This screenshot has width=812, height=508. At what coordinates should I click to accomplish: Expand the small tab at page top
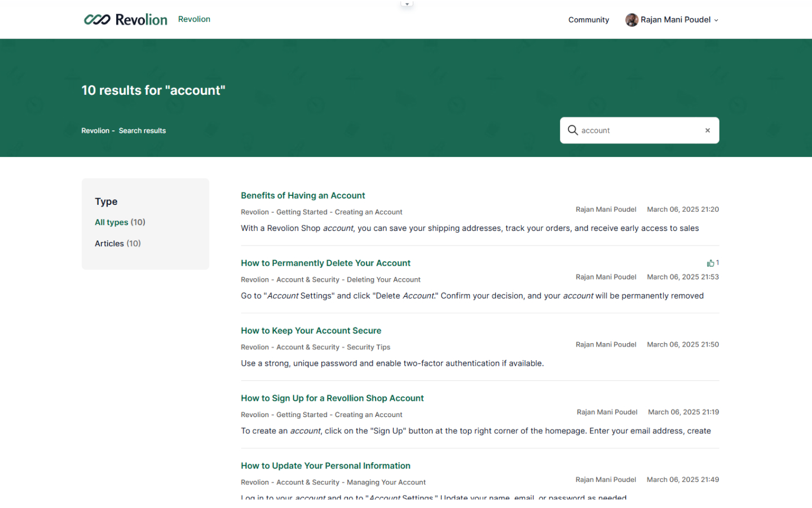click(407, 4)
